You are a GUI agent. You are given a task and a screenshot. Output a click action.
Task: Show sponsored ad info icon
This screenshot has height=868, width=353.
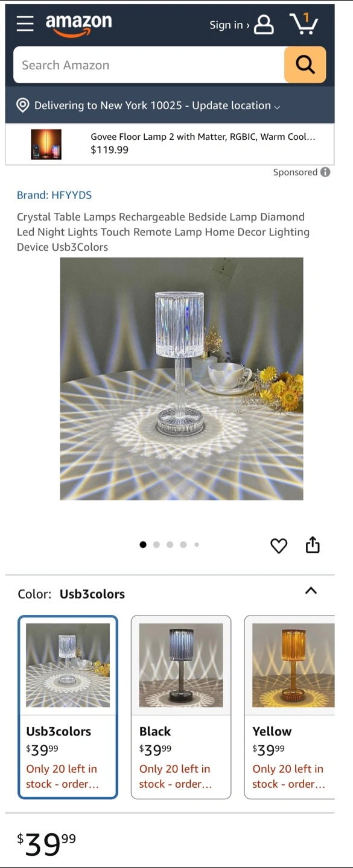point(325,172)
